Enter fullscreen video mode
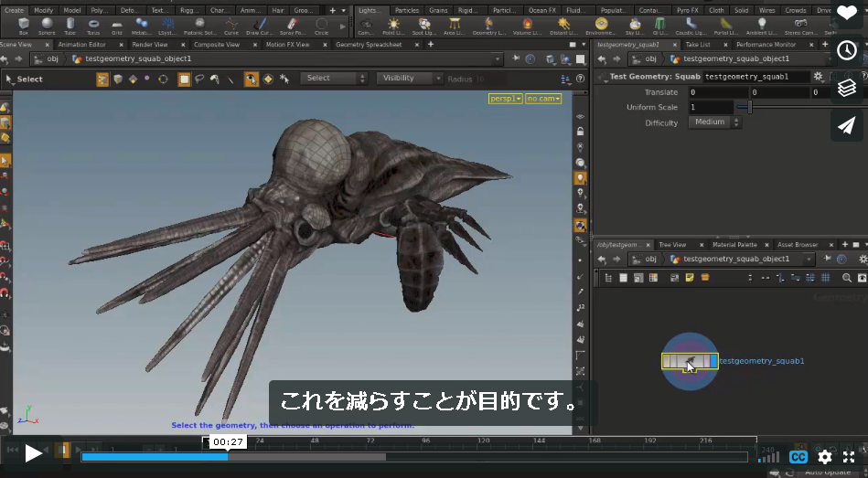The width and height of the screenshot is (868, 478). pos(849,456)
